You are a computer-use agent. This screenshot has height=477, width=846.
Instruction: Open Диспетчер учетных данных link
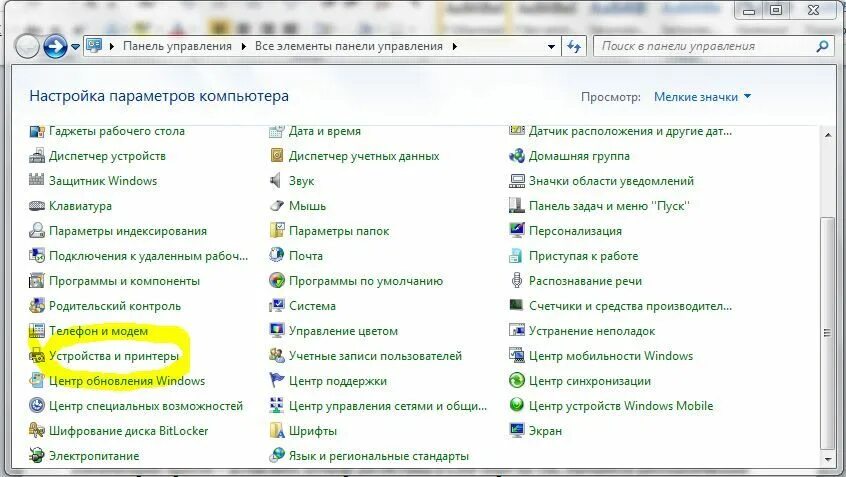(364, 156)
